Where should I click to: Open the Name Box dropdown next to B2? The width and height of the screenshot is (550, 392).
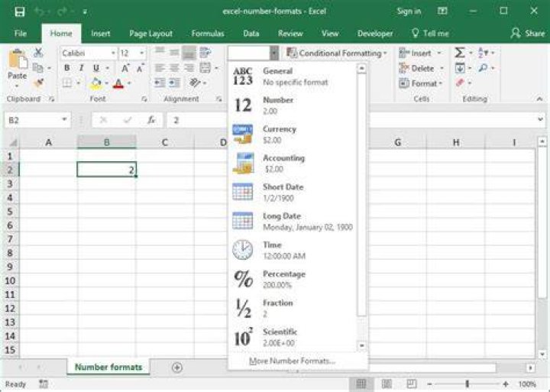(64, 120)
